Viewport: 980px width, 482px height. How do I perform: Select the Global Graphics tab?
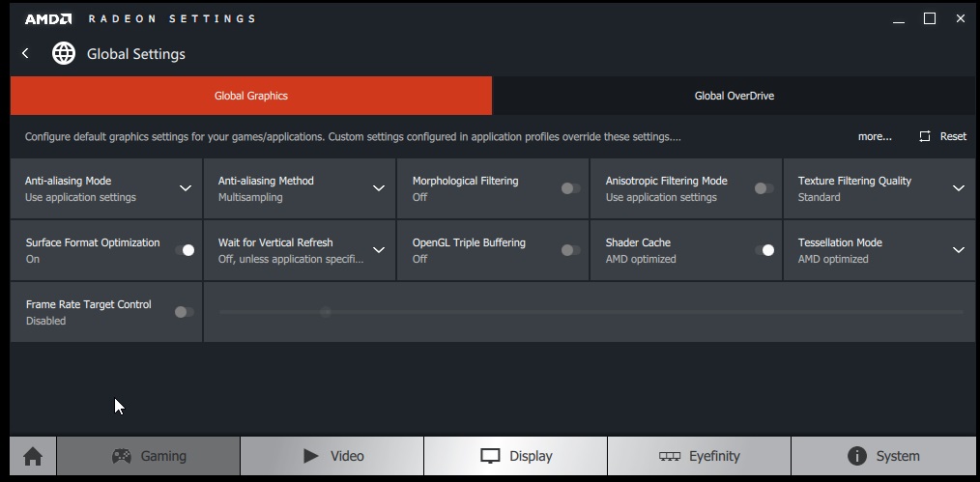[251, 96]
